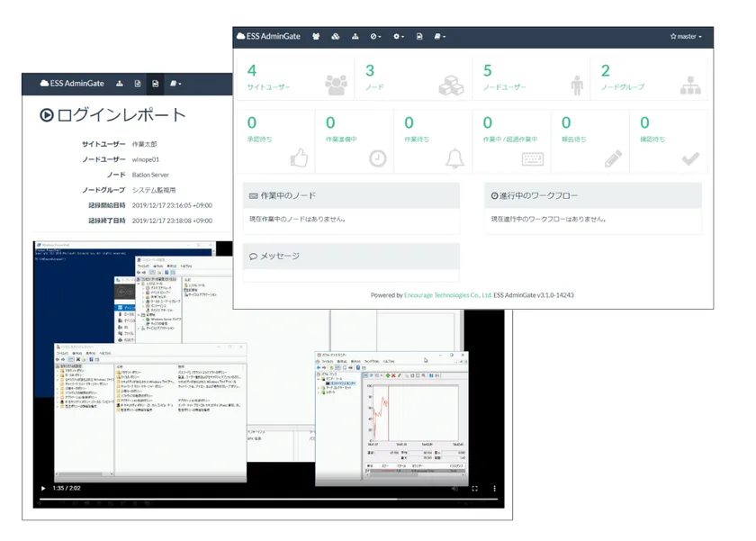Play the login report video
756x541 pixels.
(42, 489)
